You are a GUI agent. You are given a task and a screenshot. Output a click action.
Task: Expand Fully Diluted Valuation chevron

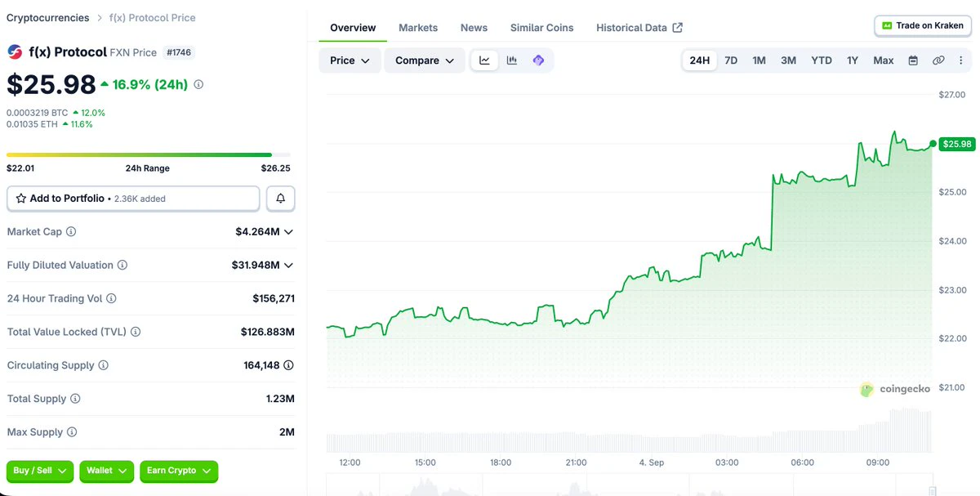click(x=288, y=266)
